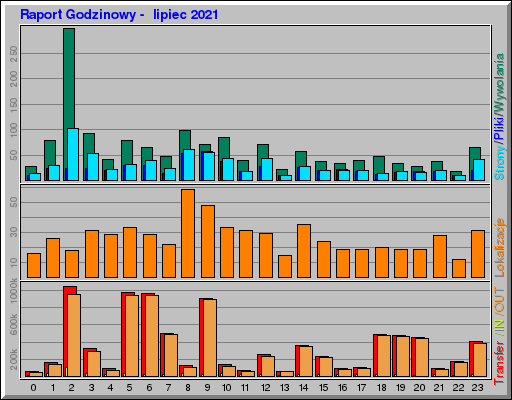The height and width of the screenshot is (400, 512).
Task: Click hour label 7 on x-axis
Action: [x=168, y=388]
